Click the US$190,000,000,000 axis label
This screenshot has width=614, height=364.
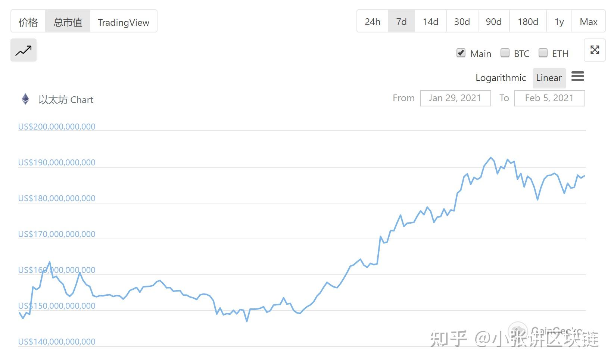click(57, 162)
